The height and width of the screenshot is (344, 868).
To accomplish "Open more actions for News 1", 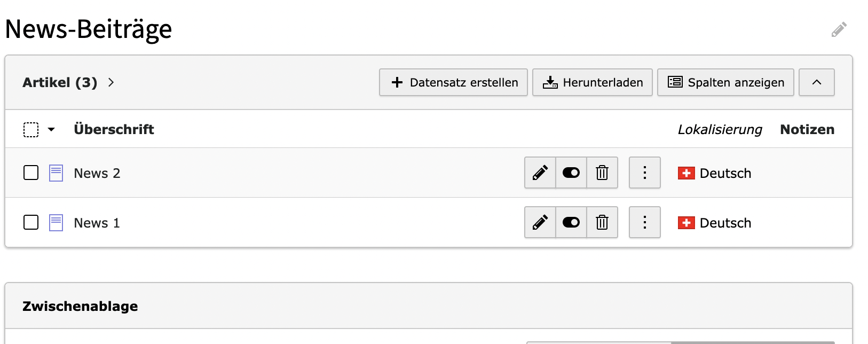I will [x=645, y=222].
